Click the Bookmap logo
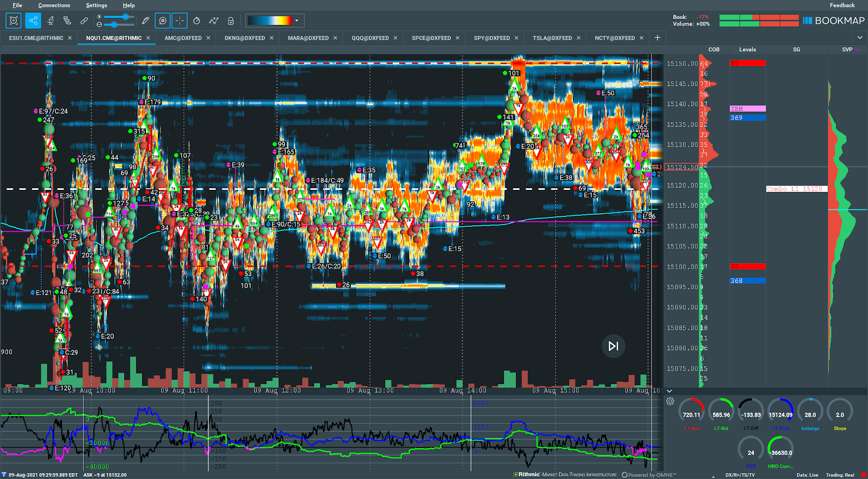Screen dimensions: 868x479 point(834,21)
